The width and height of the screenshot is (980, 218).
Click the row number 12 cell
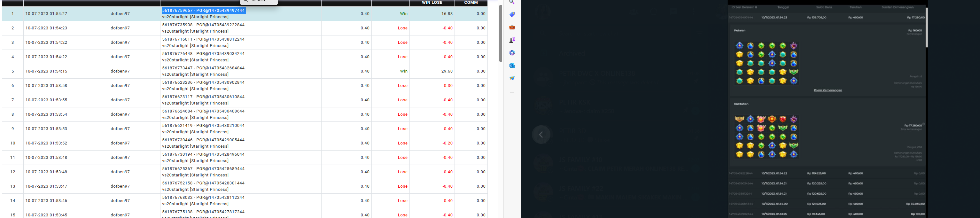[12, 172]
